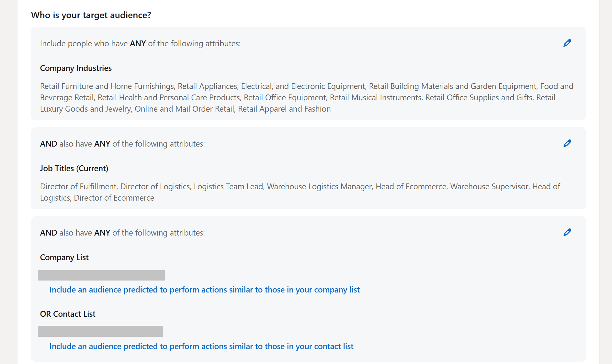Click 'Retail Furniture and Home Furnishings' text

click(107, 86)
